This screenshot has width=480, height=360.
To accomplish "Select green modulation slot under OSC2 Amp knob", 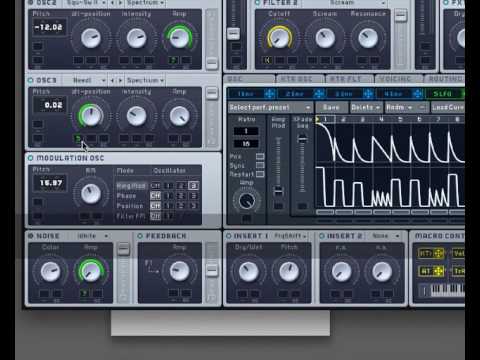I will pyautogui.click(x=173, y=60).
